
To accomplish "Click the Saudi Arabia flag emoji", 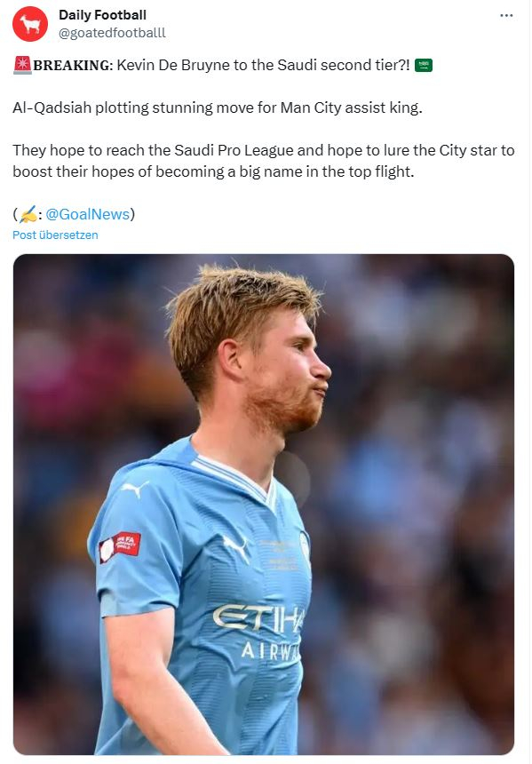I will click(424, 65).
